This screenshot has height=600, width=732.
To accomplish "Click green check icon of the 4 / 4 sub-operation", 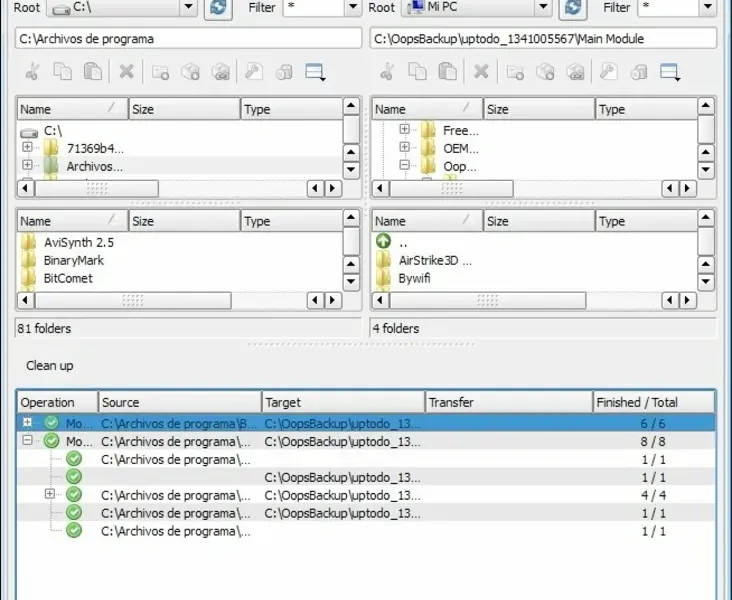I will pos(74,494).
